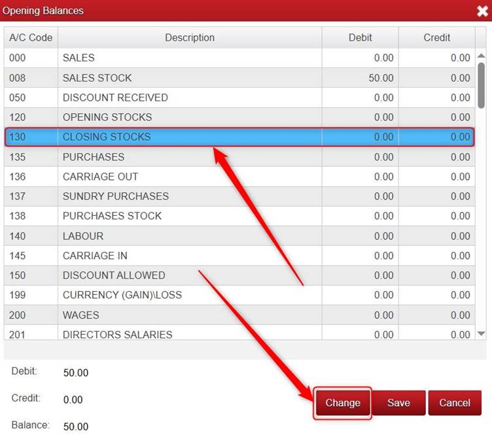Click the Debit column header
The height and width of the screenshot is (448, 492).
tap(360, 38)
